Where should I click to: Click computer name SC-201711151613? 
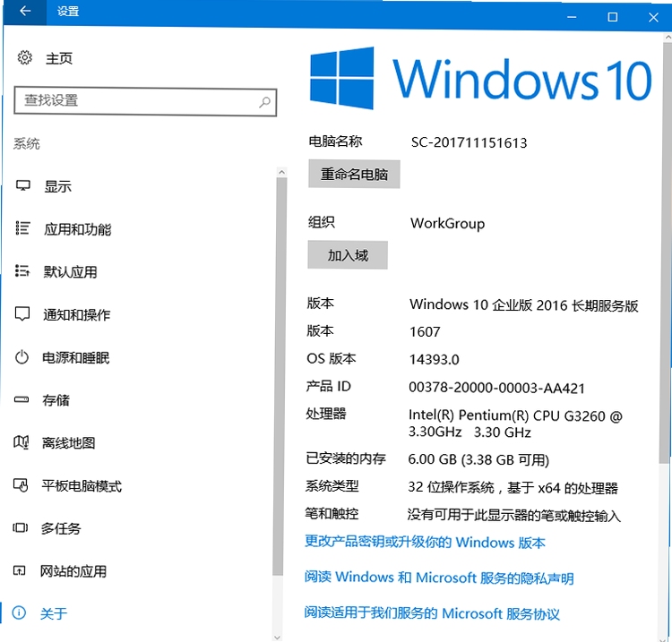point(469,142)
